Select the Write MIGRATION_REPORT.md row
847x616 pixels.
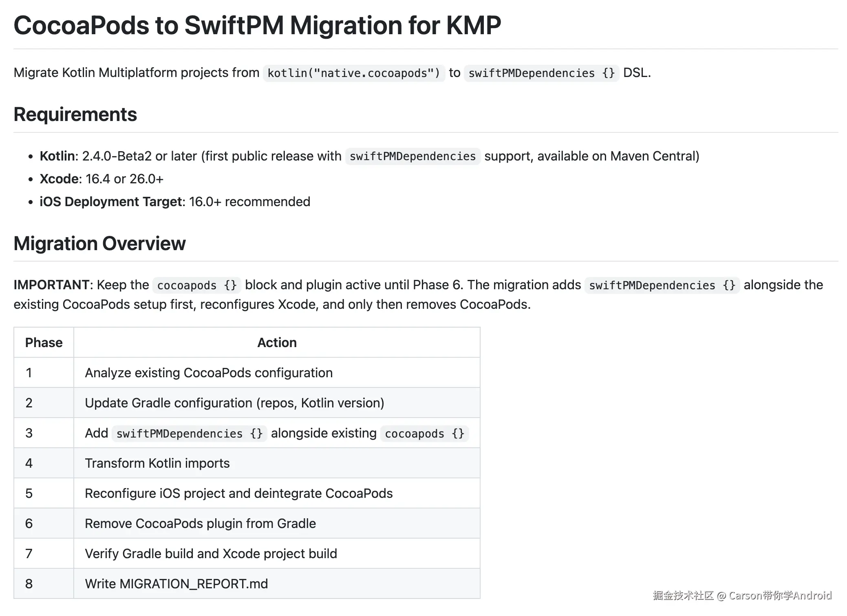click(247, 584)
